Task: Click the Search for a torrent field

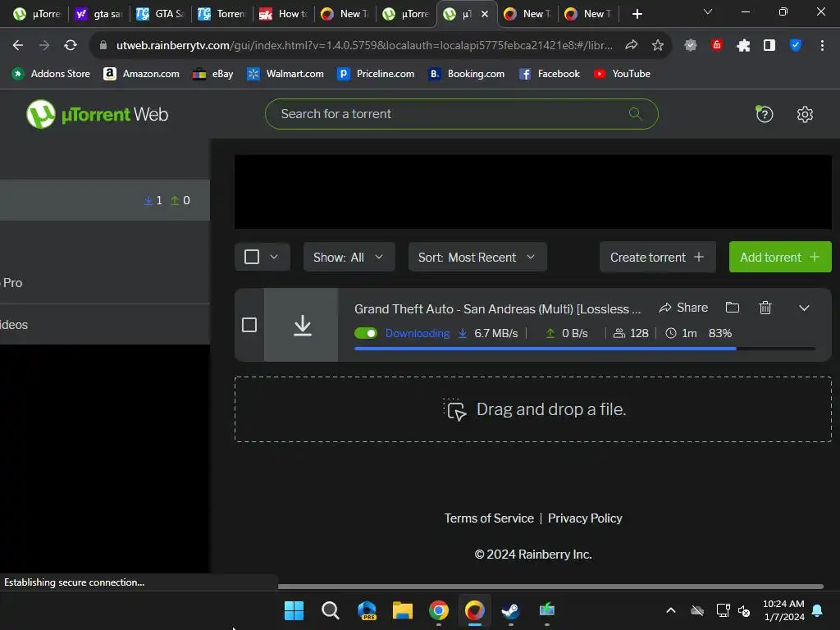Action: click(461, 114)
